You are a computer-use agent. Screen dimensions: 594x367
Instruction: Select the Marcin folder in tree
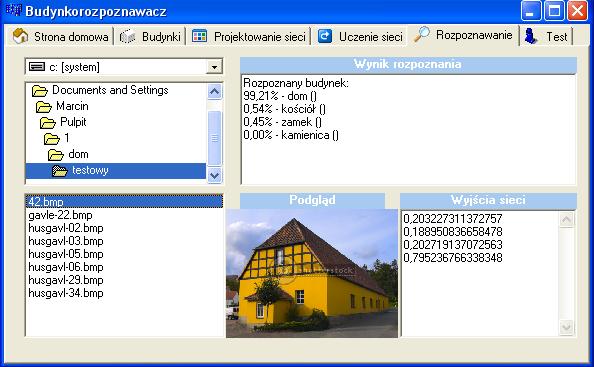click(x=72, y=106)
